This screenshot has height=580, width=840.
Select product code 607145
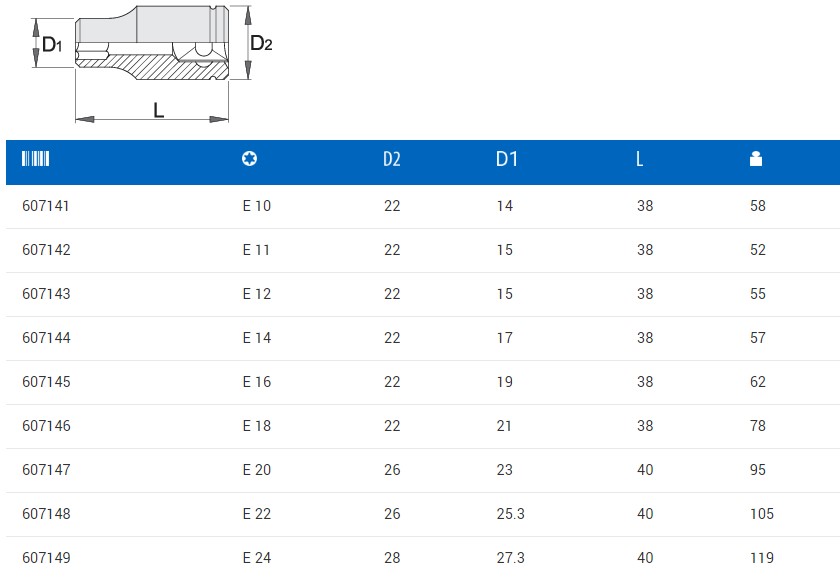[46, 382]
